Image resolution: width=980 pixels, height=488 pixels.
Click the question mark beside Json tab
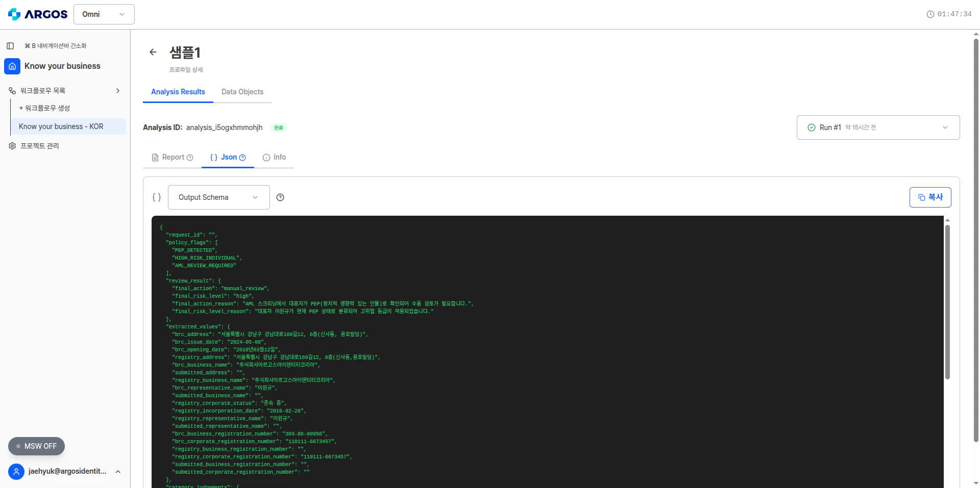coord(243,158)
